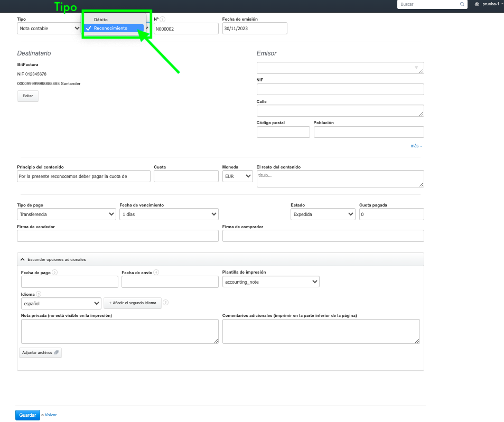504x422 pixels.
Task: Click the help icon beside Fecha de envío
Action: coord(156,273)
